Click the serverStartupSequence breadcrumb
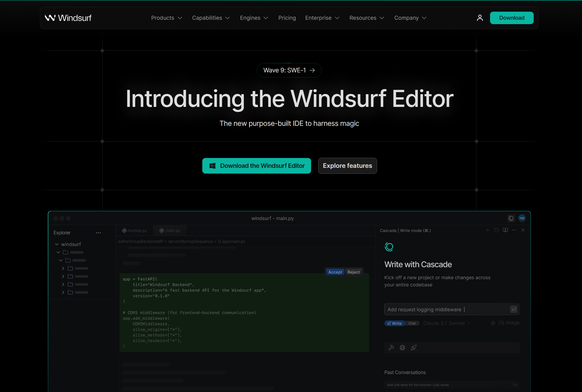This screenshot has height=392, width=582. [x=191, y=242]
